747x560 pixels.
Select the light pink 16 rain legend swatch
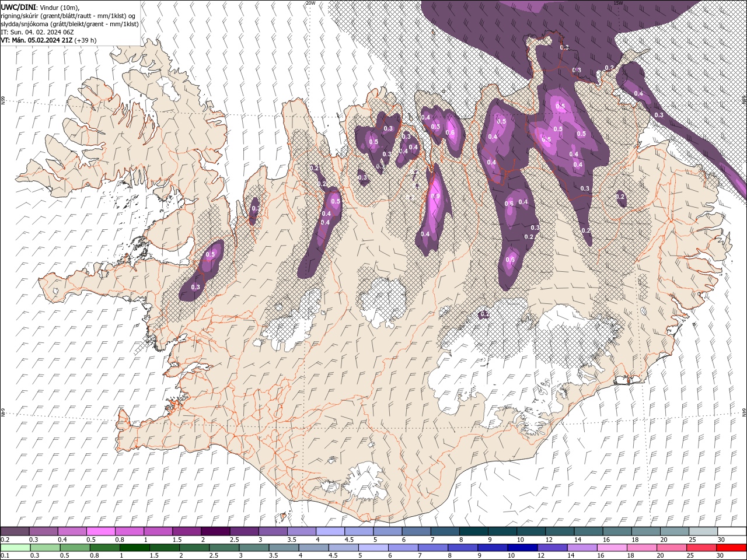pos(611,548)
